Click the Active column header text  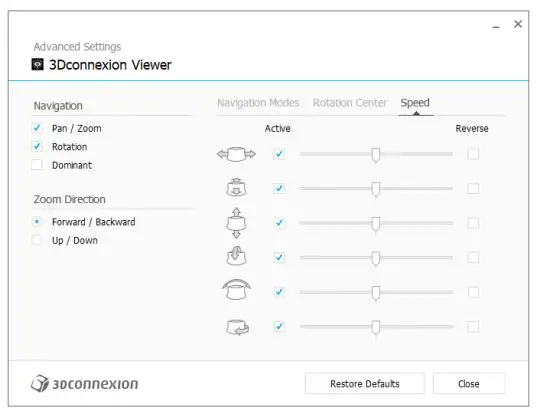(x=278, y=128)
